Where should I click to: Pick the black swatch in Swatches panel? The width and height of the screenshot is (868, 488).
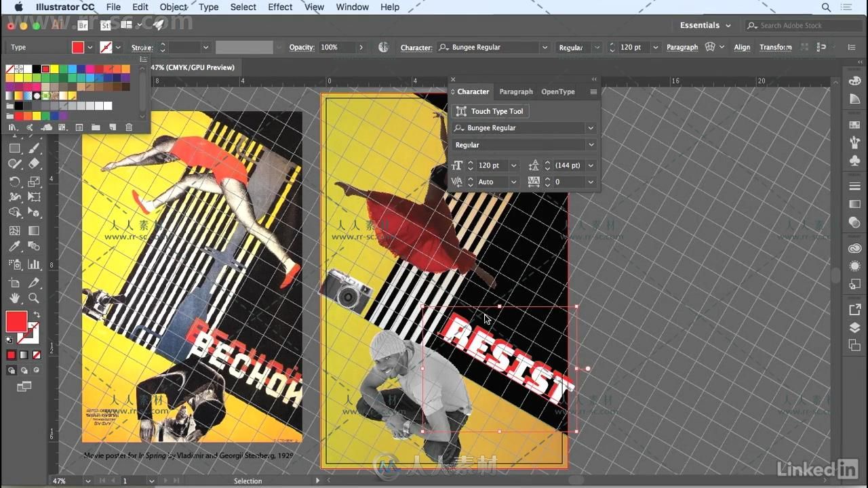coord(36,69)
